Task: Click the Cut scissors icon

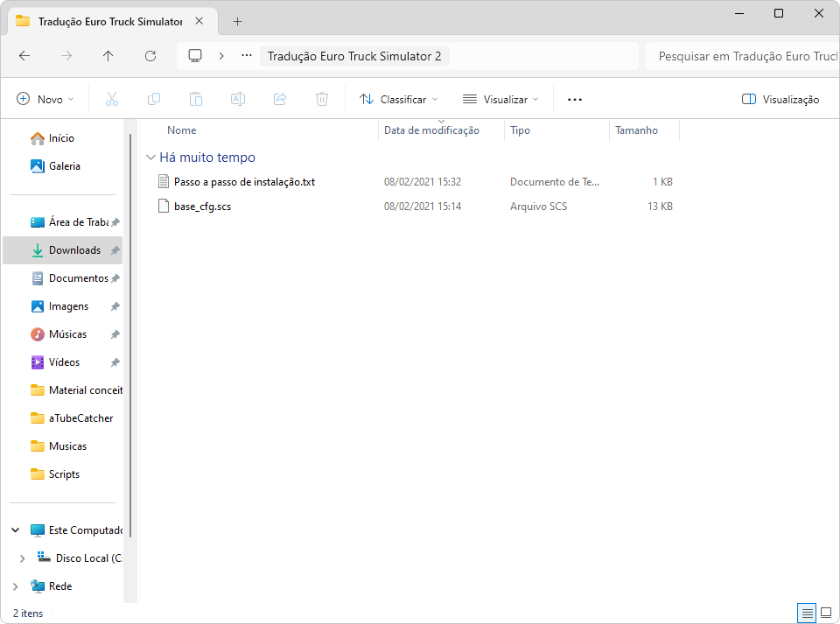Action: pyautogui.click(x=112, y=99)
